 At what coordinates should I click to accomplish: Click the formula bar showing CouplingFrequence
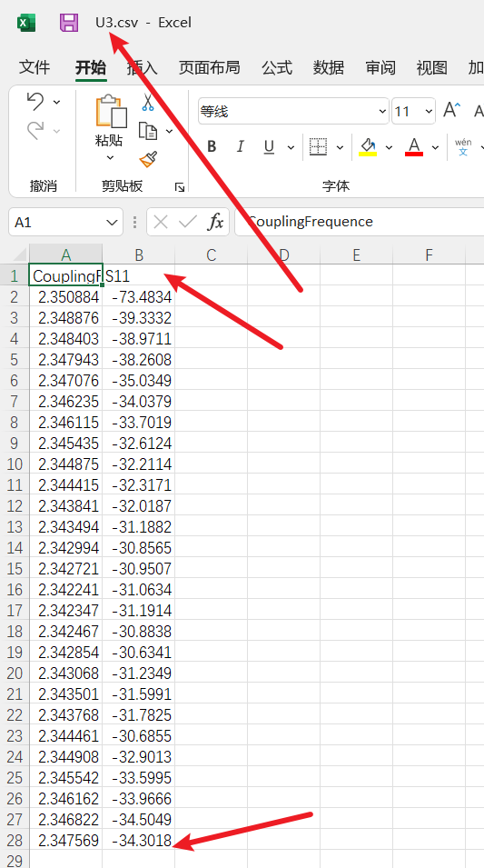click(x=360, y=222)
